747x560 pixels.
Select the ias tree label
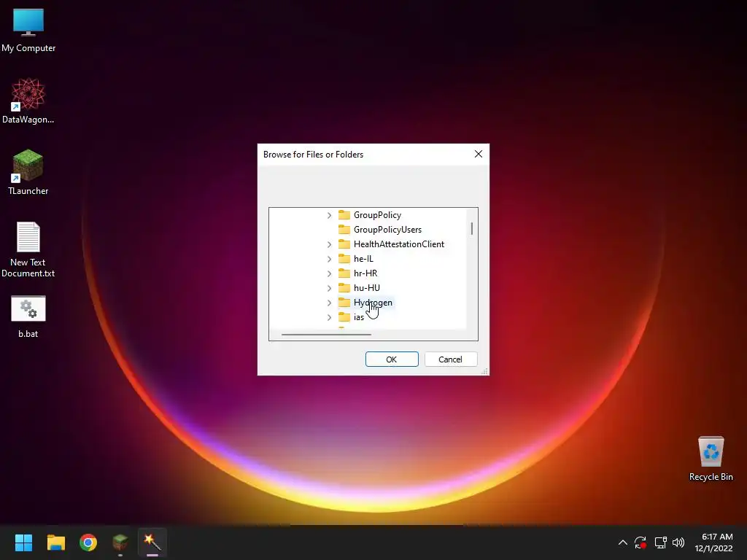coord(359,317)
